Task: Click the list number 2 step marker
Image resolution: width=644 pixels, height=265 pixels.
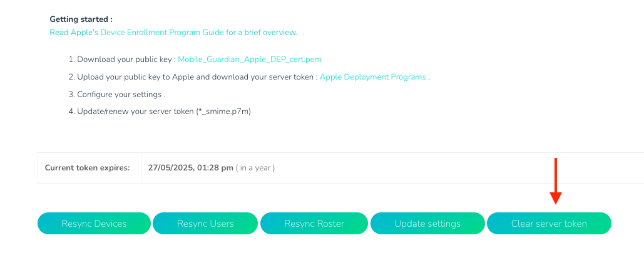Action: click(x=71, y=77)
